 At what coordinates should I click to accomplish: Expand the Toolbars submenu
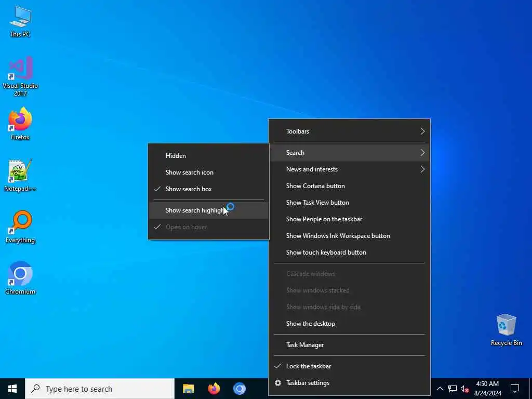350,131
